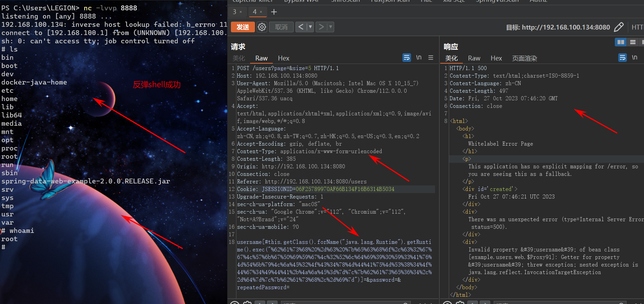Click the Upgrade-Insecure-Requests: 1 header
This screenshot has height=304, width=644.
(280, 196)
